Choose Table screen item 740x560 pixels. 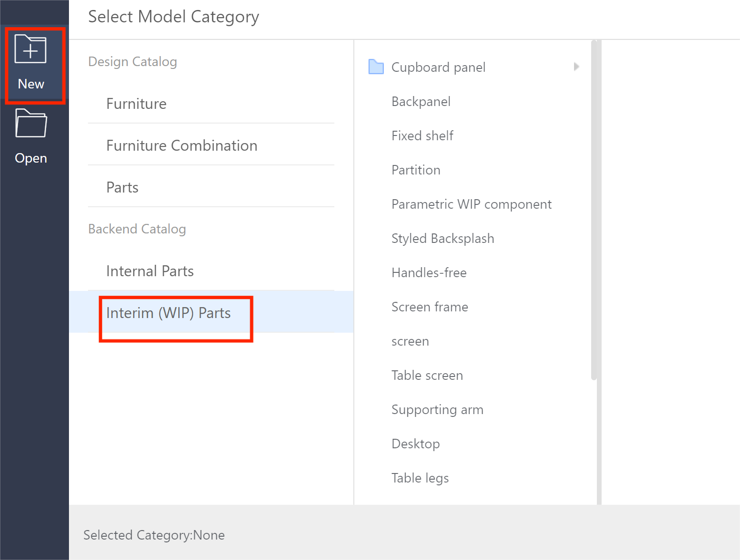pos(427,376)
